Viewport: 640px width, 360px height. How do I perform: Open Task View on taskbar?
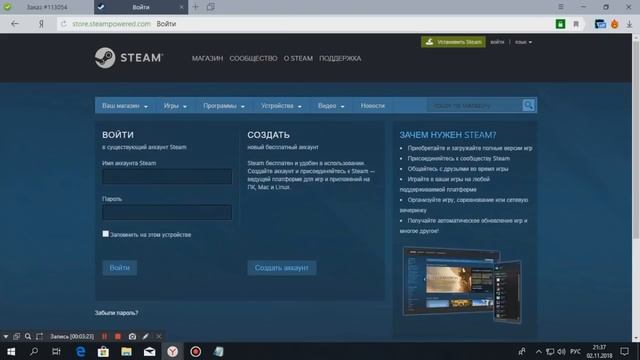pyautogui.click(x=56, y=351)
